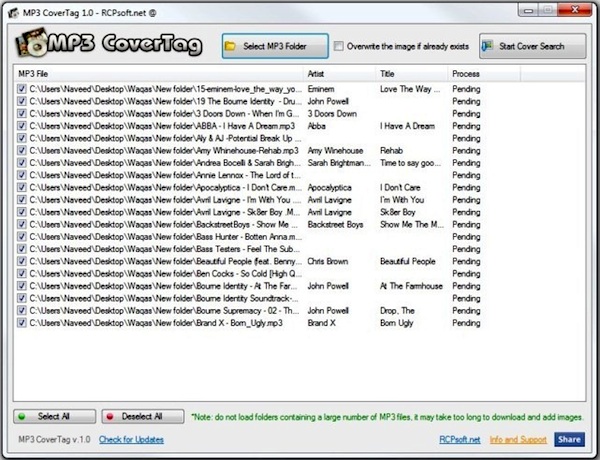Select the 'Brand X' artist cell

[x=321, y=323]
